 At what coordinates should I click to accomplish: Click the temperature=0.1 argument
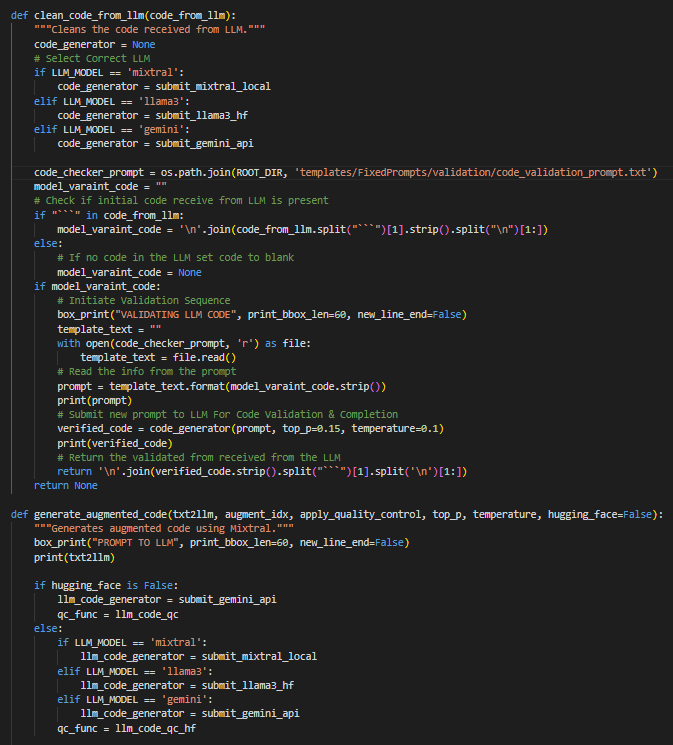click(x=395, y=429)
